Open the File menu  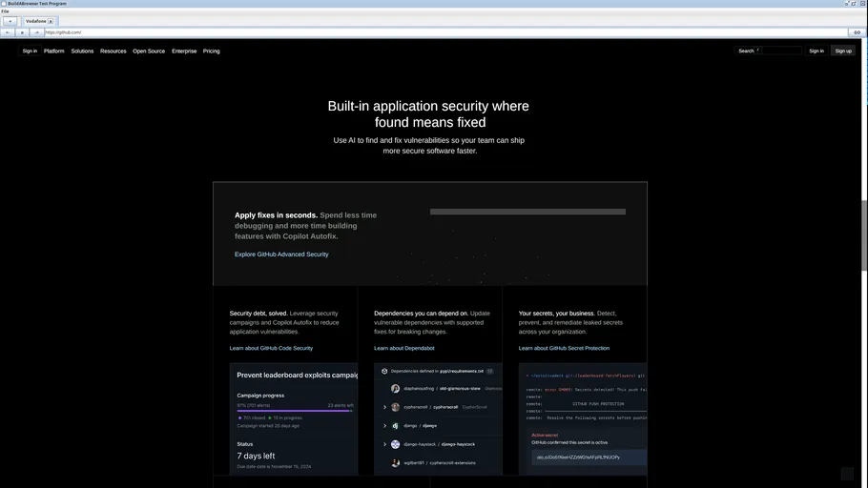(5, 11)
